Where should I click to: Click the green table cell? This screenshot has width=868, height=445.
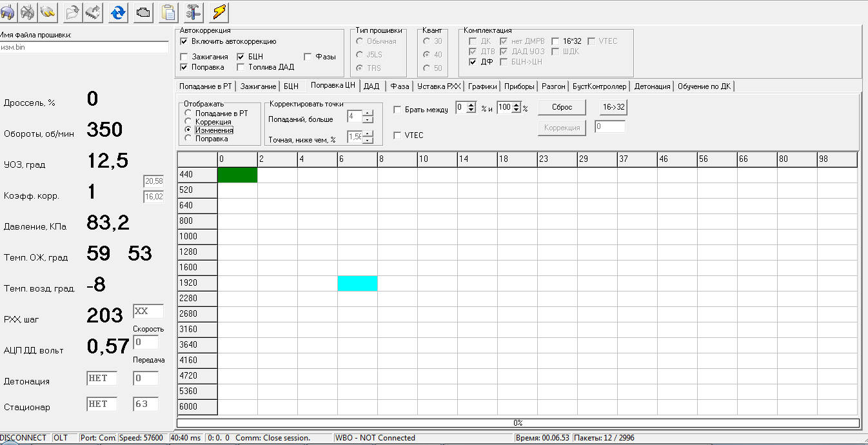(x=237, y=175)
